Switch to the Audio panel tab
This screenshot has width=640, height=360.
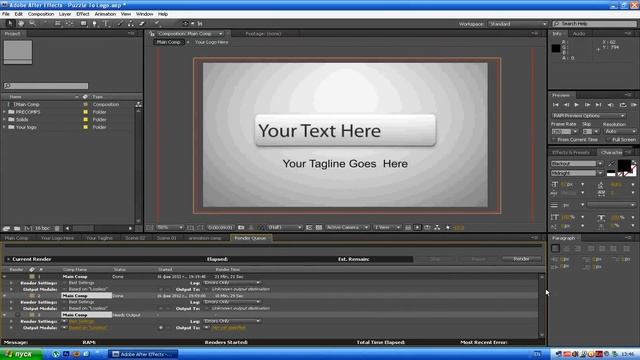[579, 34]
